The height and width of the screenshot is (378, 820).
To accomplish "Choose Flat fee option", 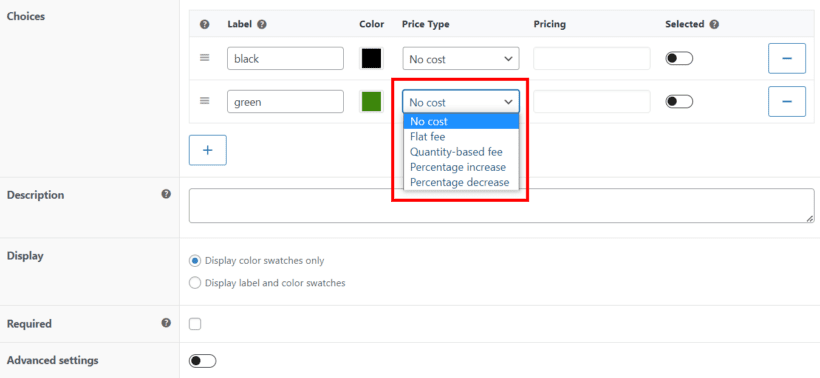I will (x=461, y=136).
